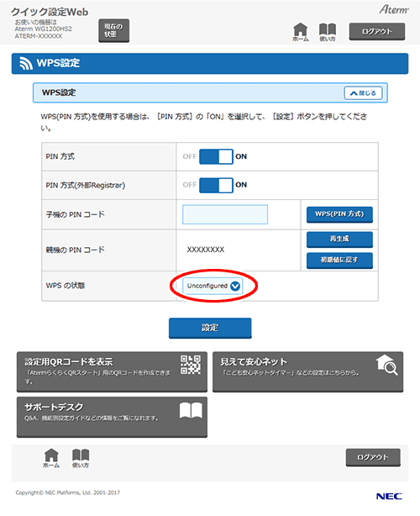Click the top ログアウト button

(377, 32)
